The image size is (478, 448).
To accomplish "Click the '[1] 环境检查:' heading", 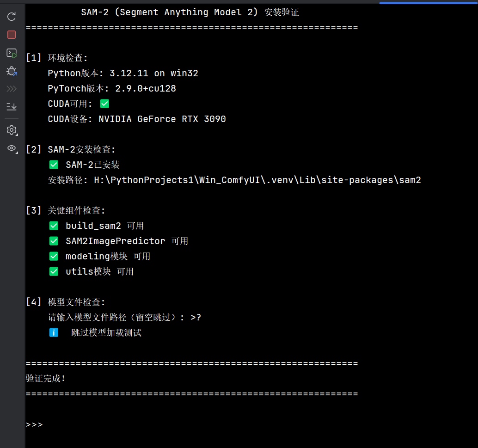I will (57, 58).
